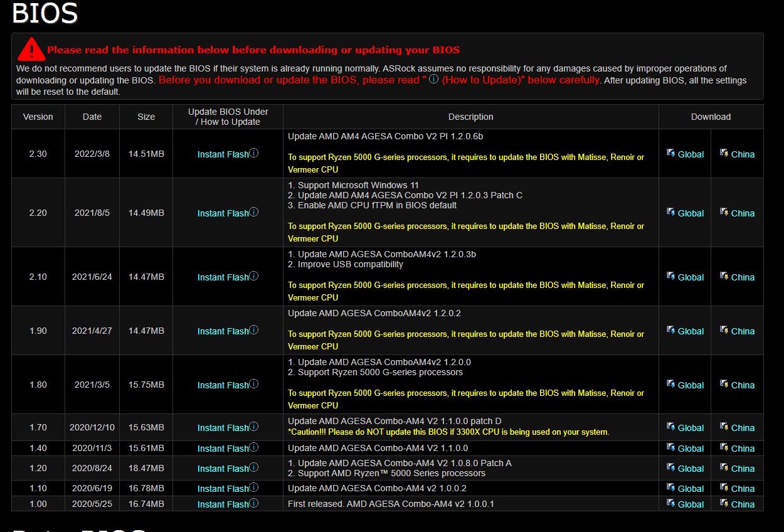Open Instant Flash link for version 1.70
This screenshot has height=532, width=784.
(223, 428)
